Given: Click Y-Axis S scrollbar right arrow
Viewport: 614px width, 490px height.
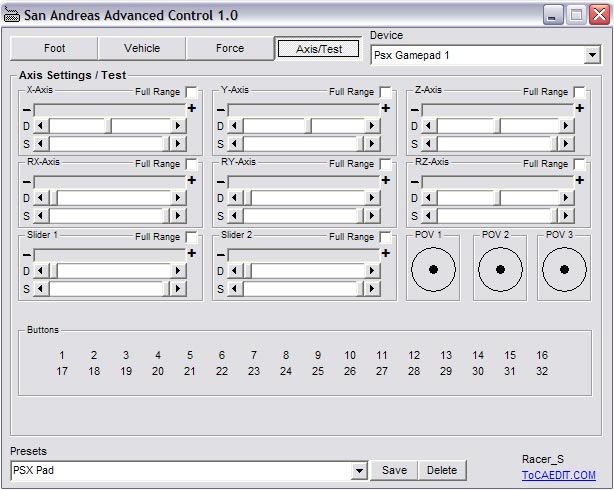Looking at the screenshot, I should pos(372,144).
